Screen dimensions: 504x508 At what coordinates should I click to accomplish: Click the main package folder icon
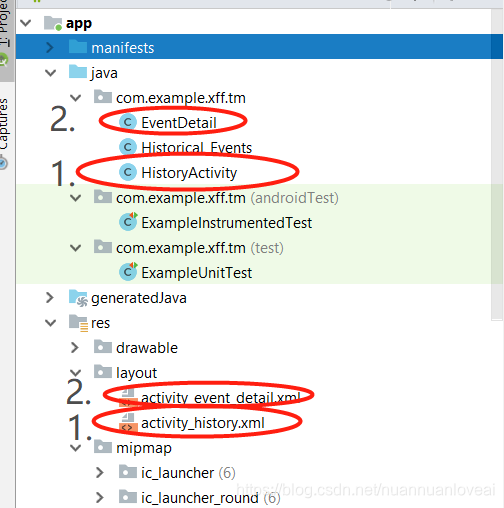tap(103, 97)
